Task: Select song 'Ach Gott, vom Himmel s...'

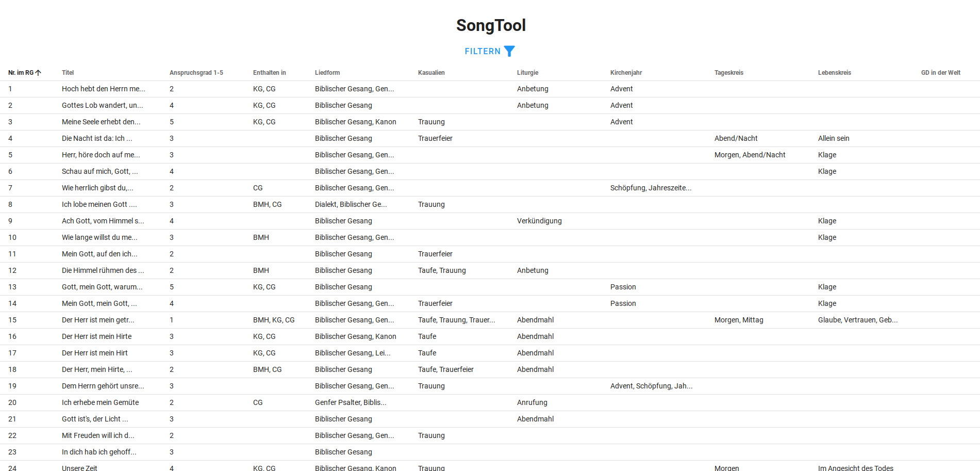Action: coord(103,221)
